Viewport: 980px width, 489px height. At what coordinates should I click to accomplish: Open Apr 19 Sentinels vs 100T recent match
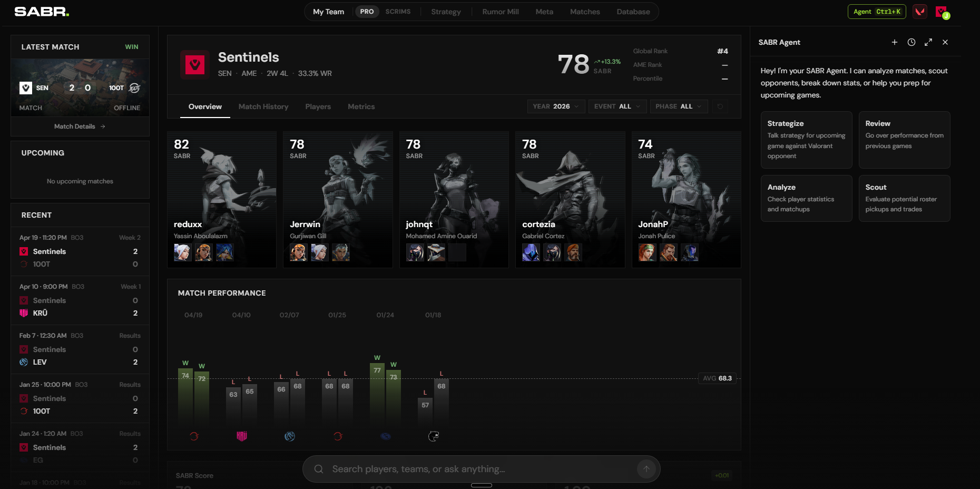click(x=80, y=251)
